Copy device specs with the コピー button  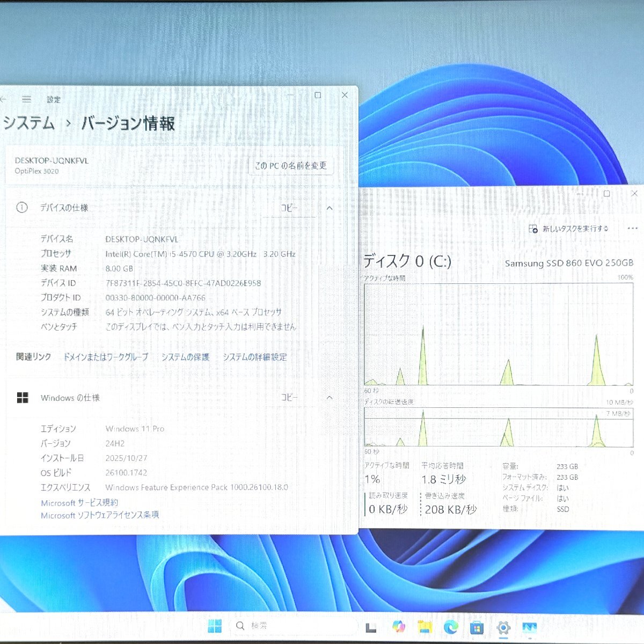289,208
